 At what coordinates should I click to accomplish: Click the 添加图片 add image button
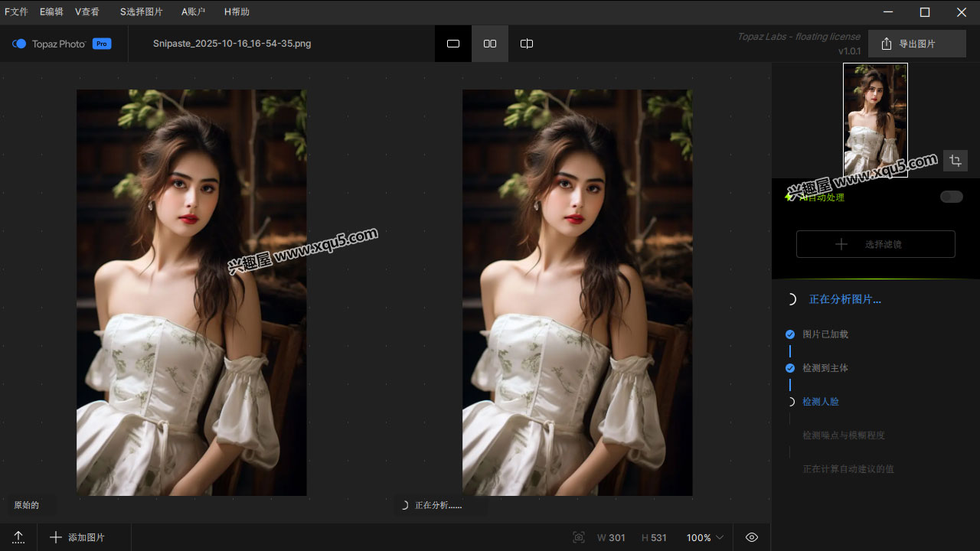[77, 537]
